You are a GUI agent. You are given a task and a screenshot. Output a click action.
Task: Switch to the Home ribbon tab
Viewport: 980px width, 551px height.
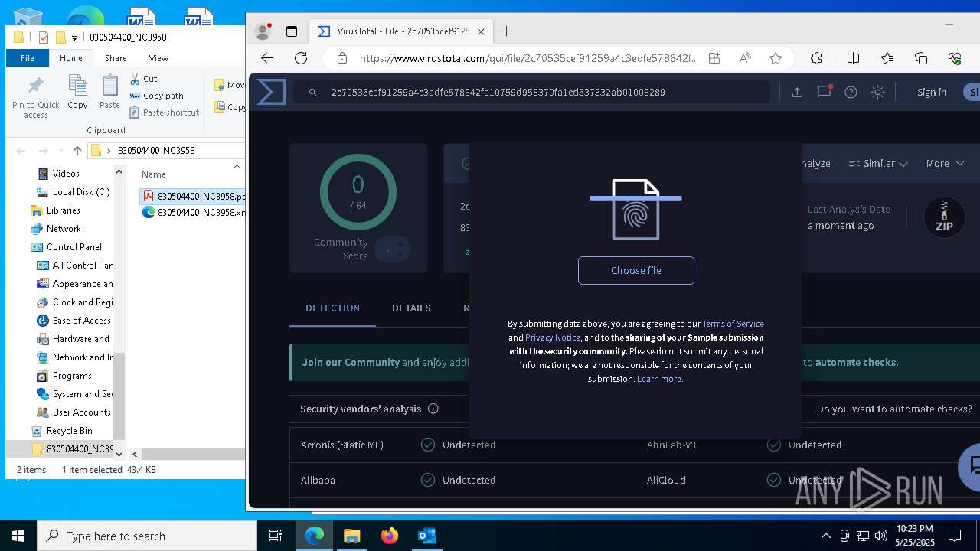(70, 58)
